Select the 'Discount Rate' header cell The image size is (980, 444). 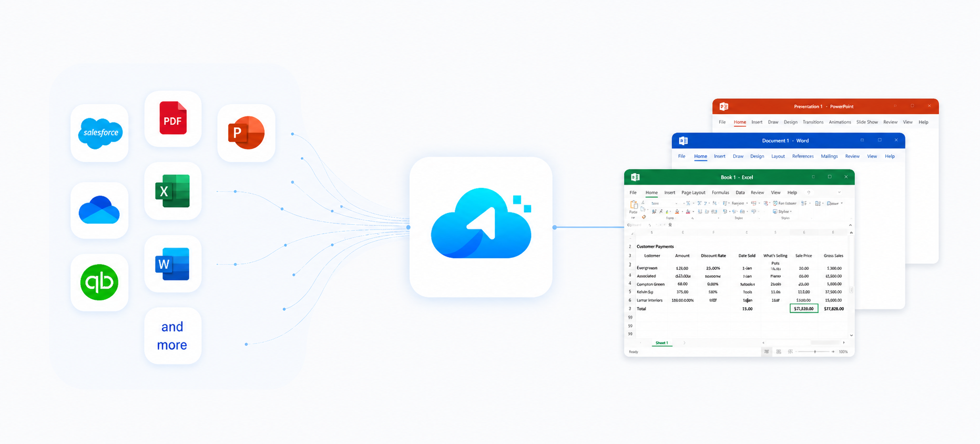point(713,256)
